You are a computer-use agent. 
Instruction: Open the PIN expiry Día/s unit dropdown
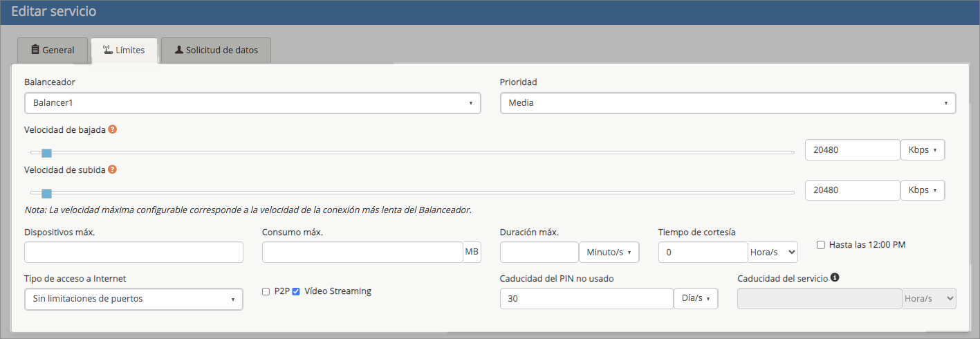click(695, 298)
